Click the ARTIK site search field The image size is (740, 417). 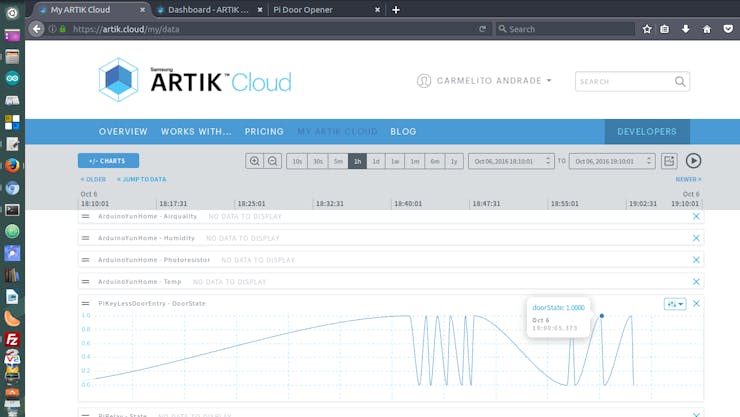click(632, 82)
